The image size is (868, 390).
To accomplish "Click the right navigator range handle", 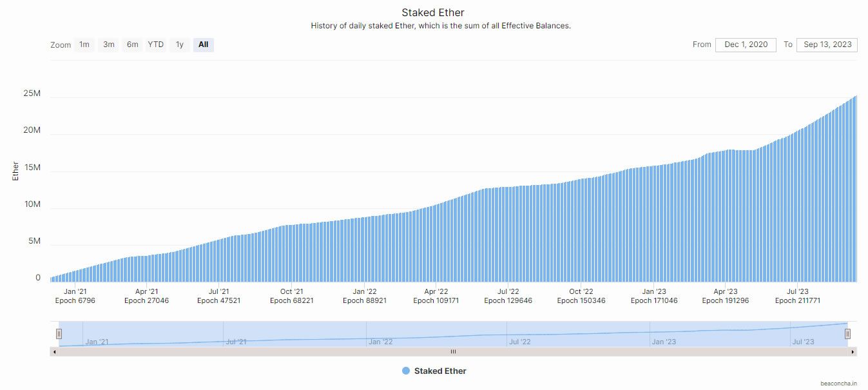I will pyautogui.click(x=847, y=333).
